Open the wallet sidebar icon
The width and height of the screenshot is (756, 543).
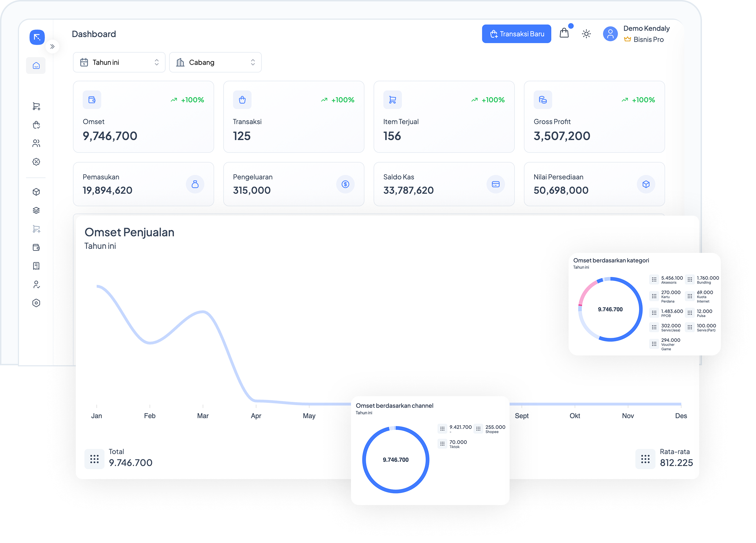pyautogui.click(x=36, y=247)
